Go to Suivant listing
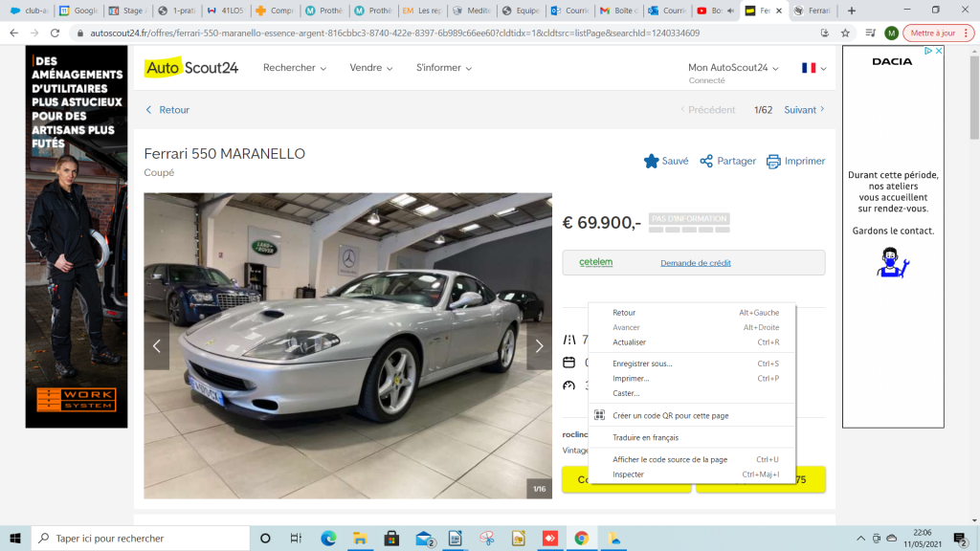The image size is (980, 551). (x=804, y=110)
